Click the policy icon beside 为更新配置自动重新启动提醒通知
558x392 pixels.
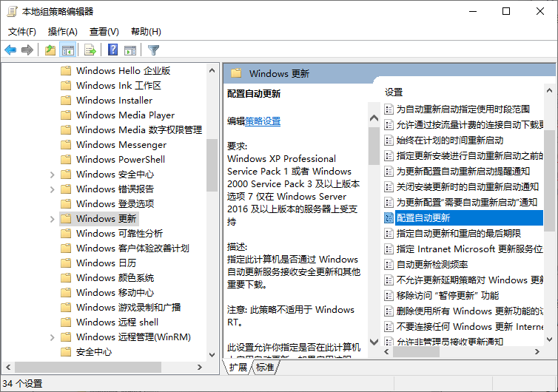(389, 171)
